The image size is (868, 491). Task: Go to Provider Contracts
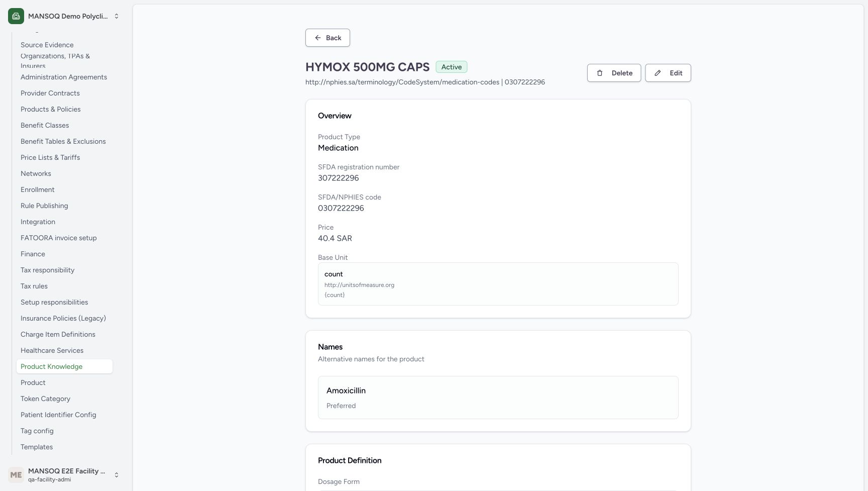click(x=50, y=93)
